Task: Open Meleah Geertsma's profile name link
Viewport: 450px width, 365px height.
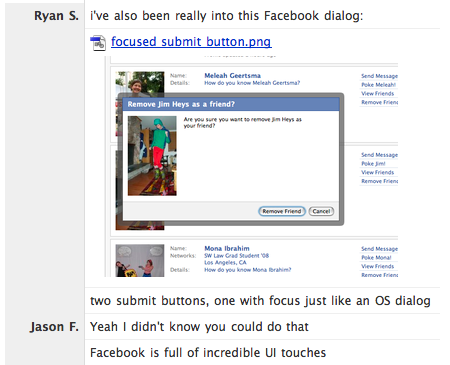Action: [232, 76]
